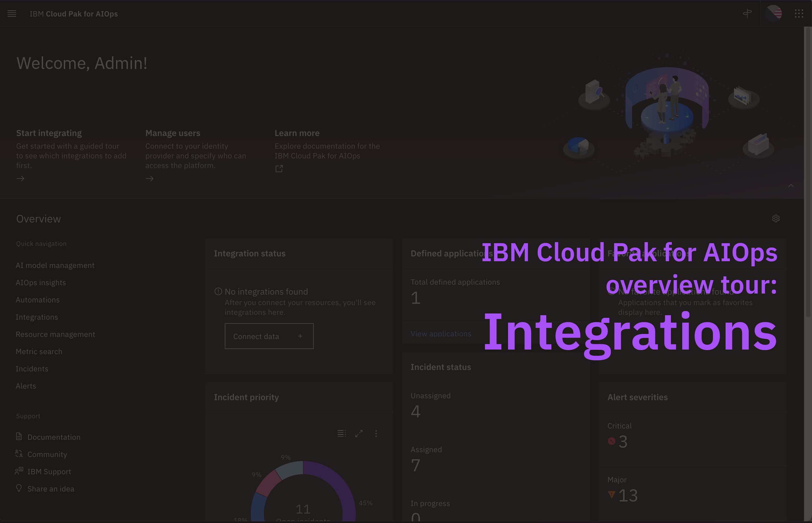
Task: Expand the Incident priority chart fullscreen
Action: [x=359, y=433]
